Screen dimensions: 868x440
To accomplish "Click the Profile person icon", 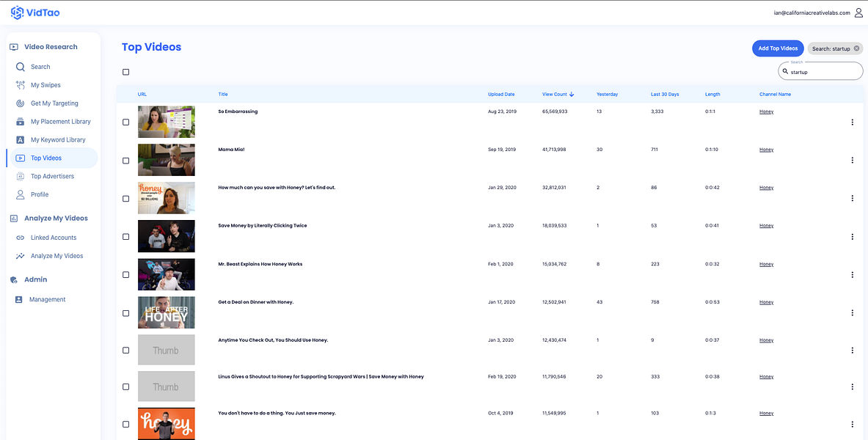I will click(x=21, y=195).
